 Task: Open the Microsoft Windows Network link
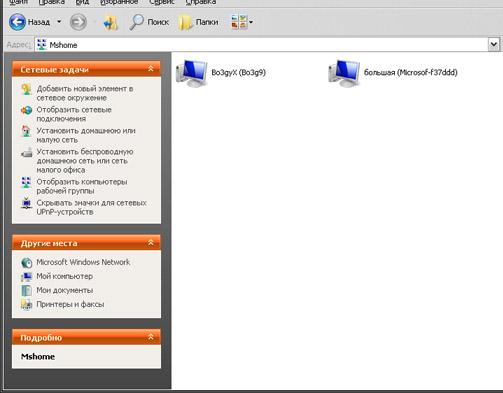(83, 262)
